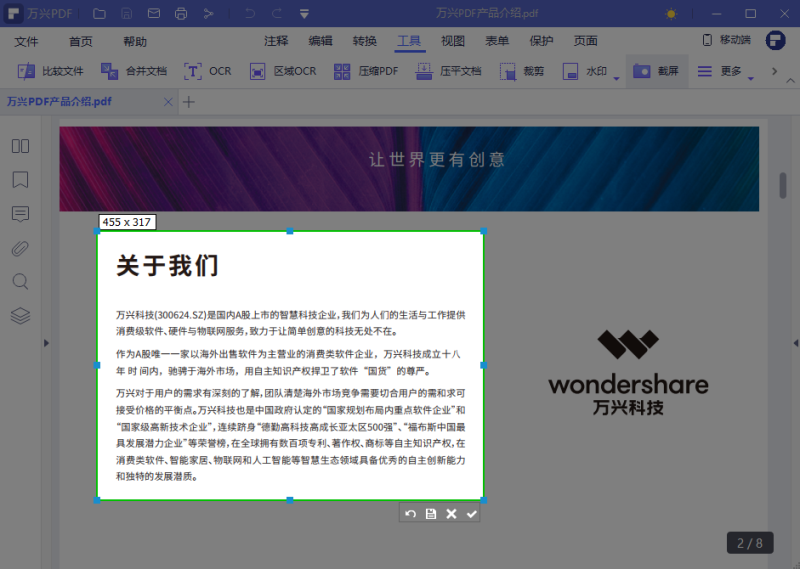Switch to the 注释 tab
This screenshot has width=800, height=569.
pos(276,41)
